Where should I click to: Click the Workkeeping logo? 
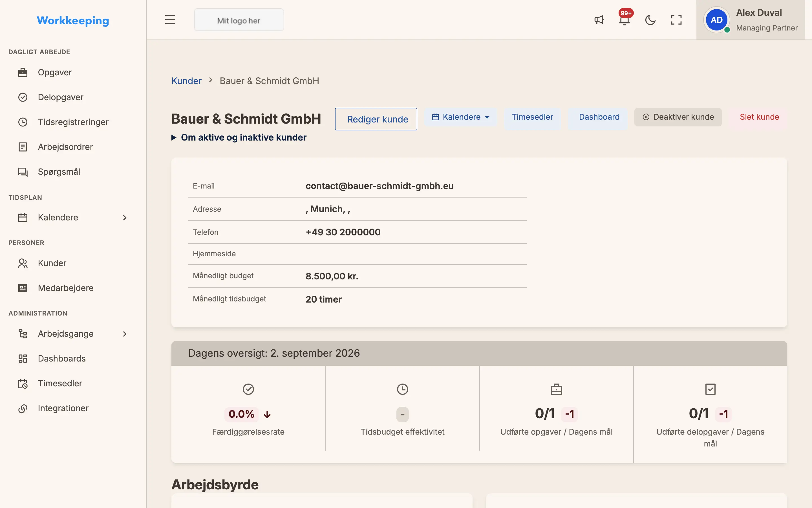73,21
